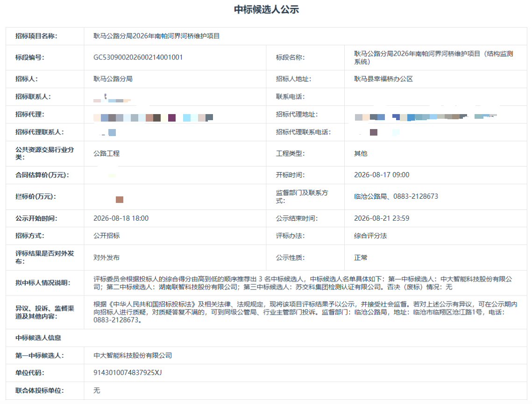This screenshot has width=532, height=404.
Task: Select supervisor contact 临沧公路局、0883-2128673
Action: point(396,196)
